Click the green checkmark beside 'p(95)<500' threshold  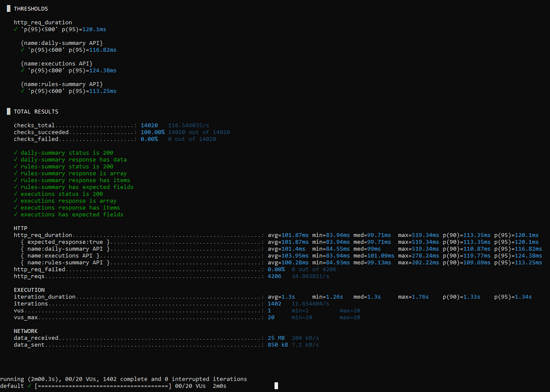pos(16,29)
